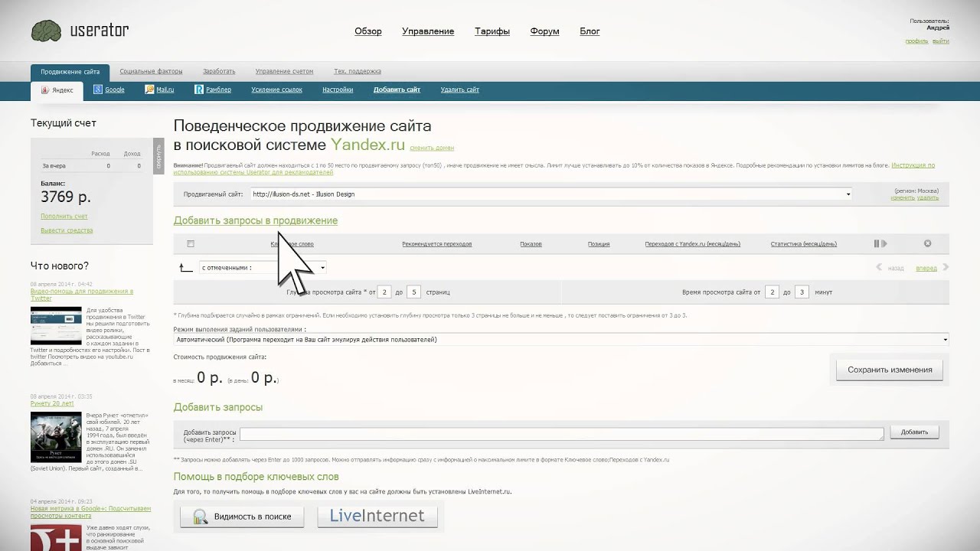Viewport: 980px width, 551px height.
Task: Switch to 'Тех. поддержка' tab
Action: 358,71
